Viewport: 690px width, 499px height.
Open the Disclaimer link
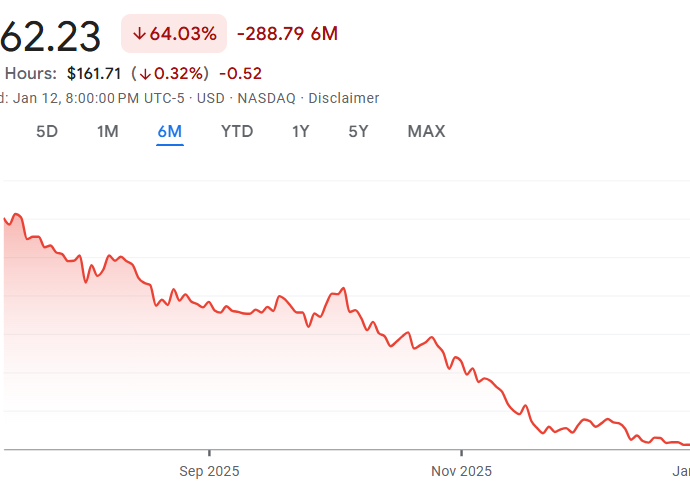coord(344,98)
